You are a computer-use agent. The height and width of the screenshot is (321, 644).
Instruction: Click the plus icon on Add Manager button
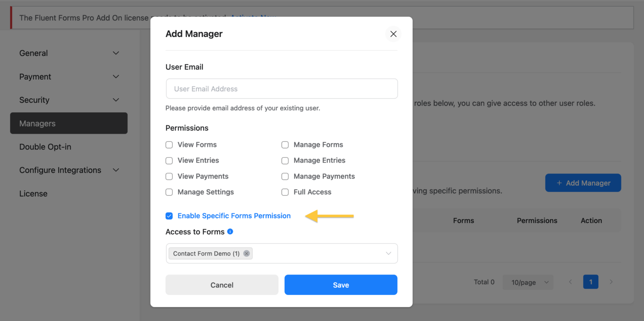(560, 183)
